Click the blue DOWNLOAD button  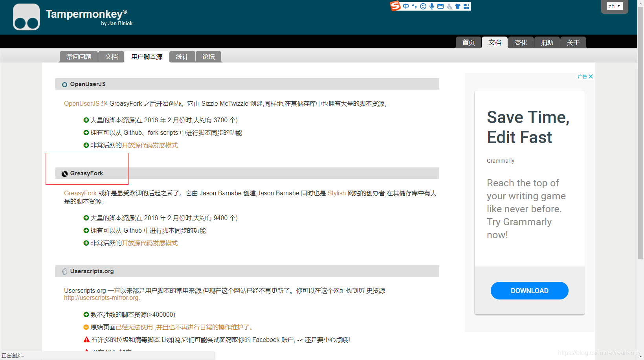tap(530, 291)
